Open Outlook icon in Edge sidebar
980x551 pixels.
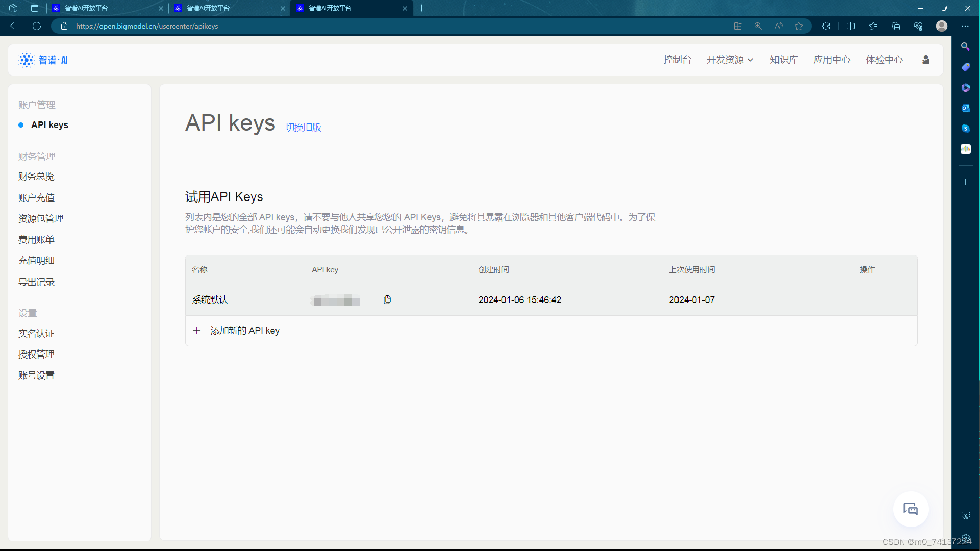click(x=965, y=108)
